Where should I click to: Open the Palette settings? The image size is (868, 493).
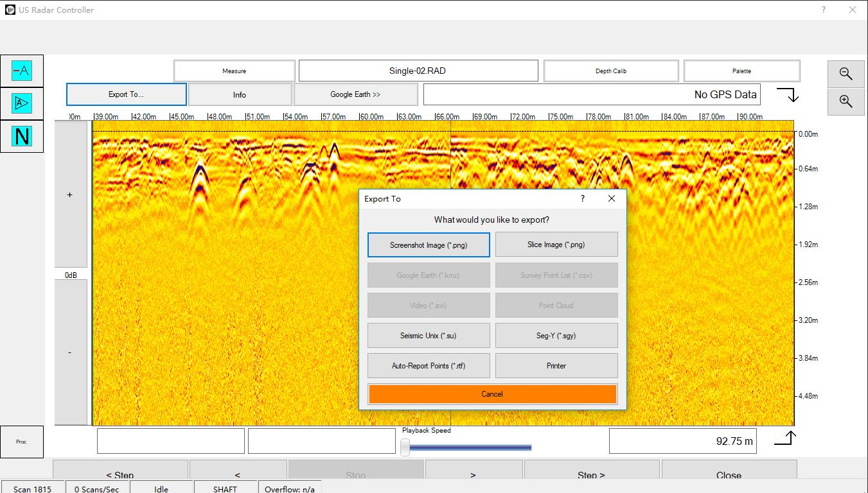[x=741, y=71]
